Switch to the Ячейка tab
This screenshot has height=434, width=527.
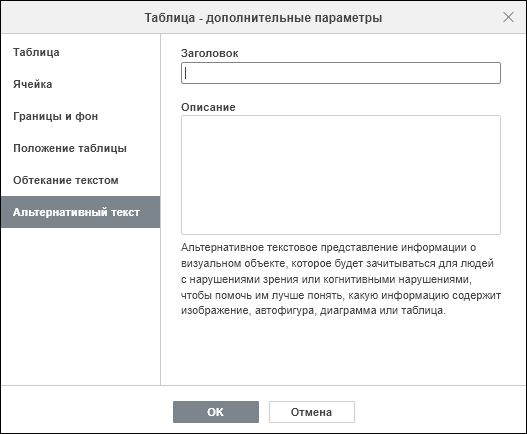click(80, 84)
